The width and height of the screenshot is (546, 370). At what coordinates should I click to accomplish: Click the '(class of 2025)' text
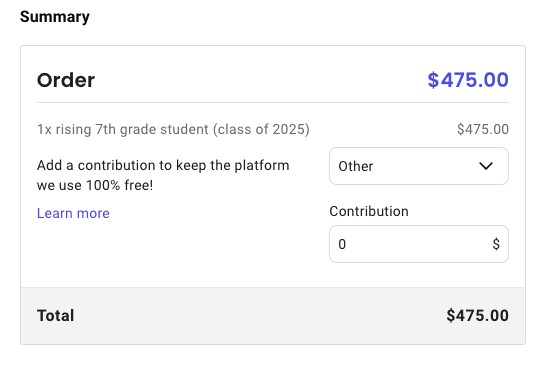(261, 129)
